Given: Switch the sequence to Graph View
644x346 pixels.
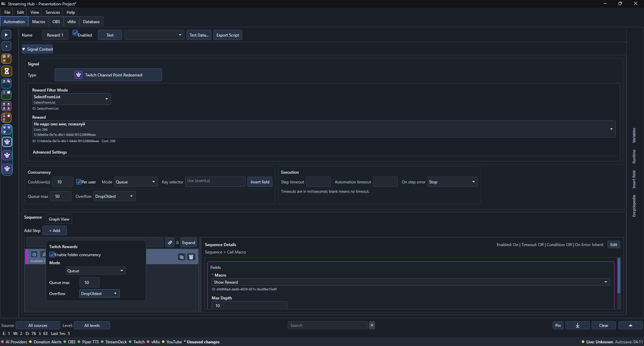Looking at the screenshot, I should pyautogui.click(x=59, y=219).
